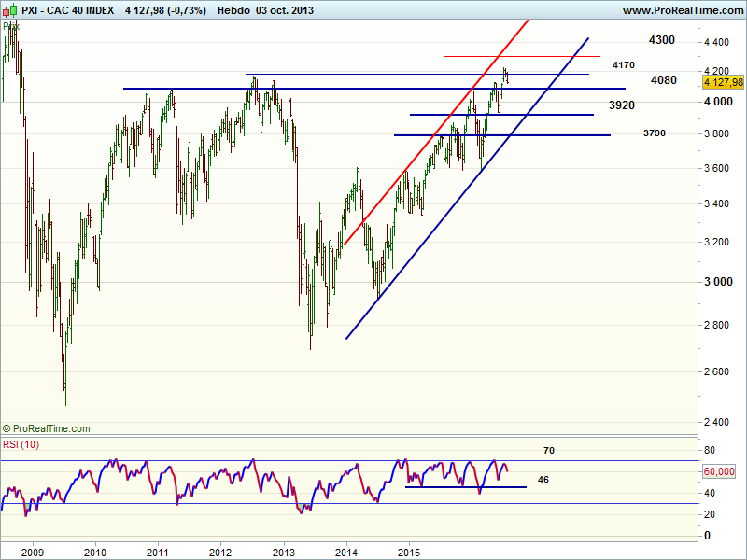Select the 4080 level annotation
The width and height of the screenshot is (747, 560).
[x=664, y=80]
